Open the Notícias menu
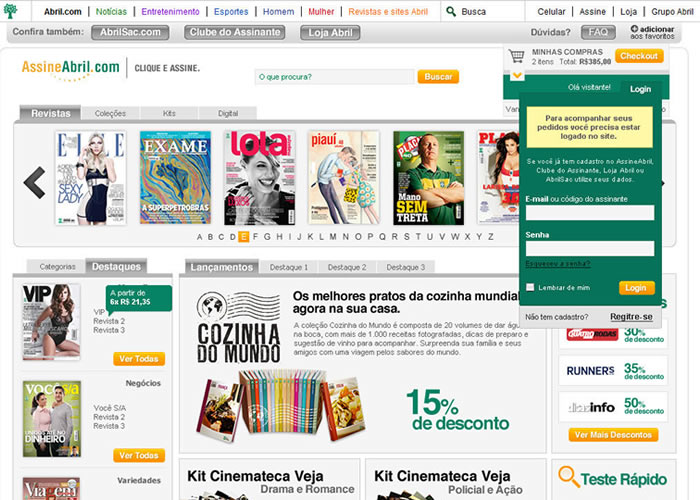The width and height of the screenshot is (700, 500). 111,12
